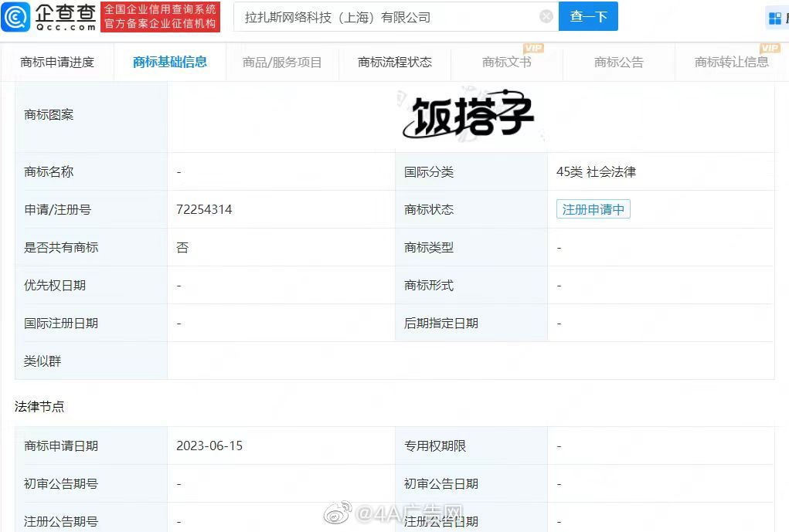
Task: Select the 商标基础信息 tab
Action: (170, 63)
